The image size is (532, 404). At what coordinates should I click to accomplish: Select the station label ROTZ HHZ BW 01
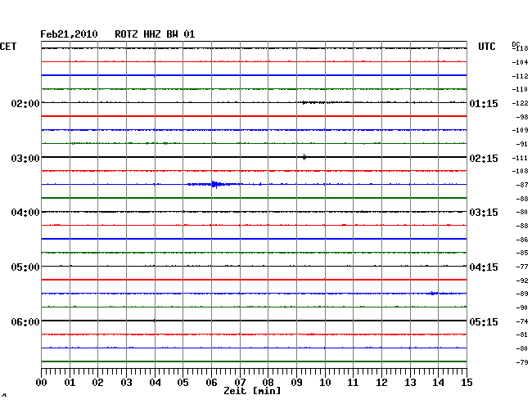tap(155, 34)
